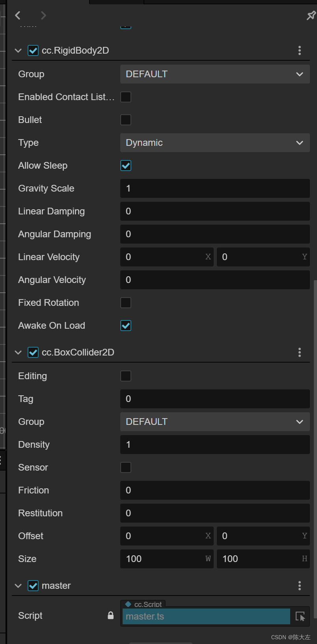This screenshot has width=317, height=644.
Task: Click the Gravity Scale input field
Action: tap(215, 188)
